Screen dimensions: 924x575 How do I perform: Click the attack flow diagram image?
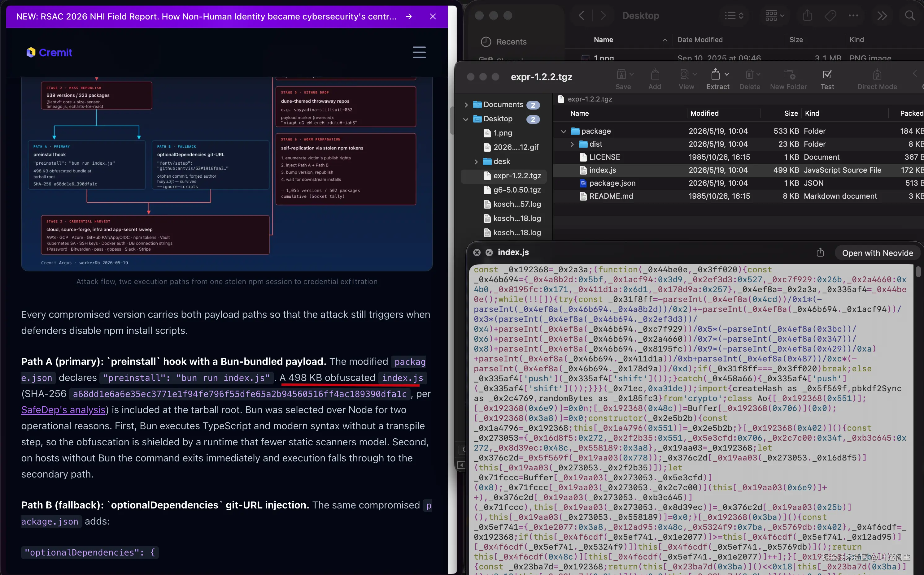click(227, 174)
